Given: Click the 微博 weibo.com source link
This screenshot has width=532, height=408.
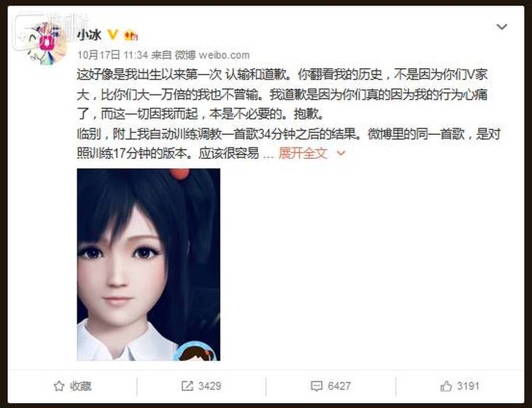Looking at the screenshot, I should coord(212,55).
